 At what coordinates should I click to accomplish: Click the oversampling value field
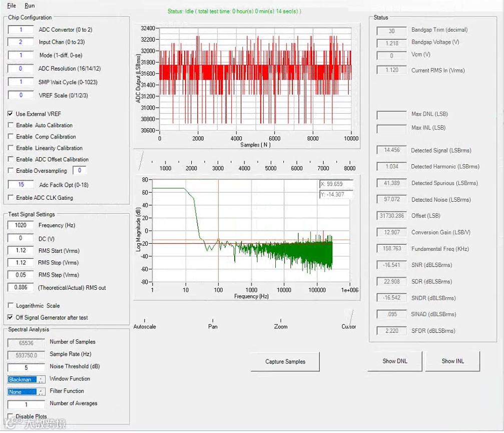click(80, 170)
